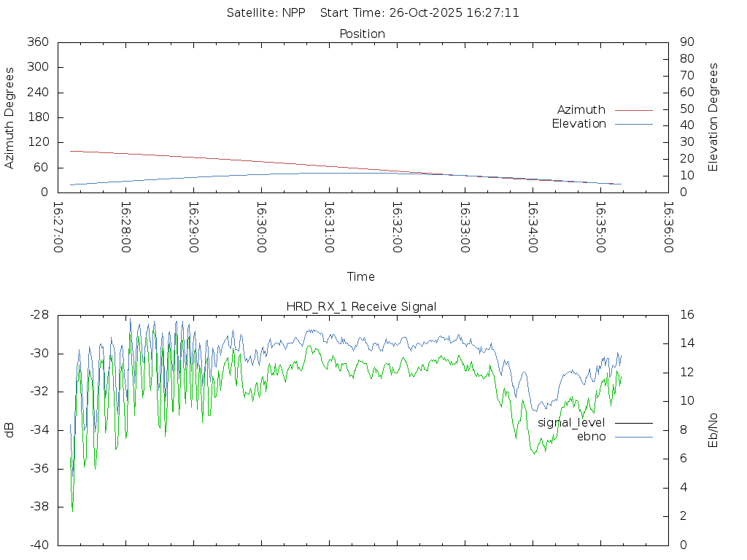Select the ebno legend line sample
Image resolution: width=747 pixels, height=560 pixels.
[x=633, y=437]
